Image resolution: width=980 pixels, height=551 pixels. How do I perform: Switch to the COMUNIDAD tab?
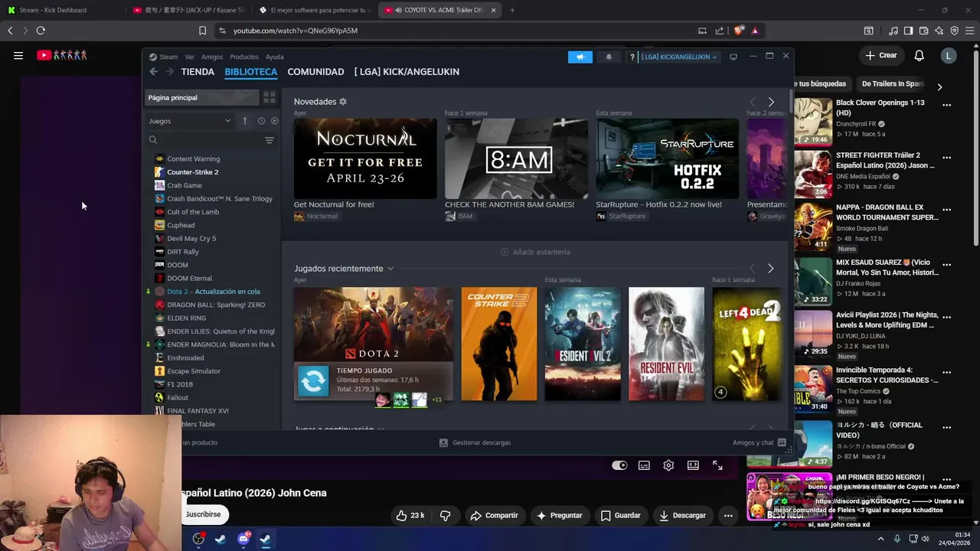coord(315,71)
